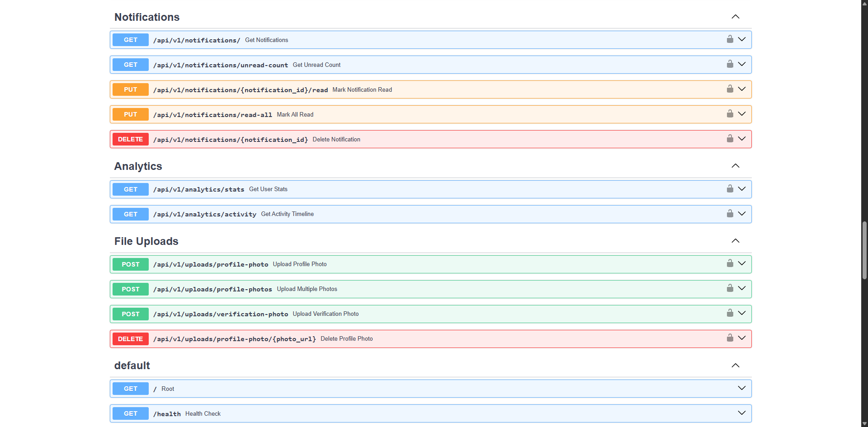Click PUT badge for notifications read-all

(131, 114)
